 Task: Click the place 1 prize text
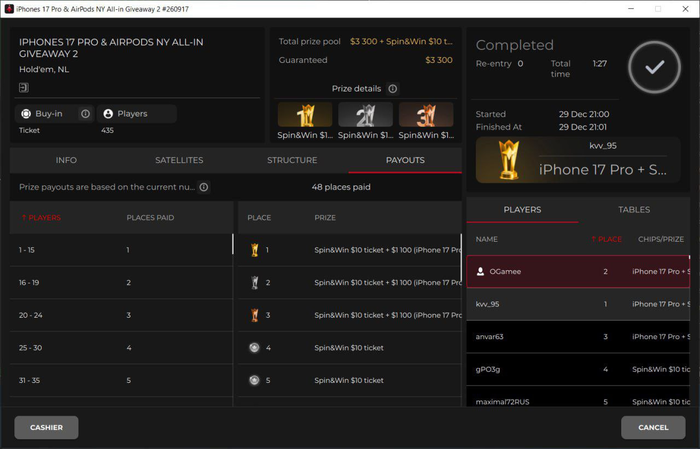tap(387, 250)
